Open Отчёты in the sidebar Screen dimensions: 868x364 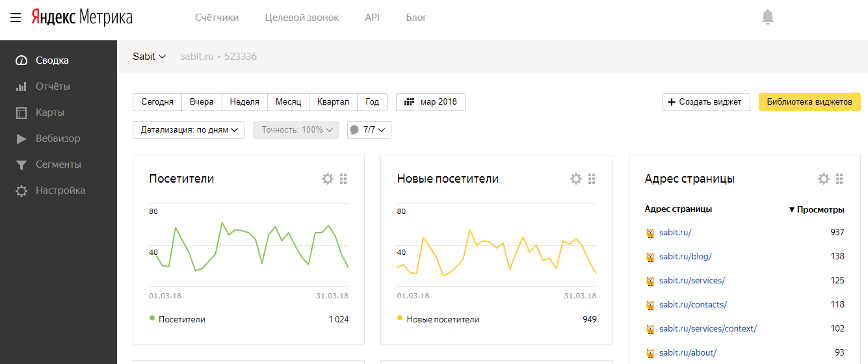pyautogui.click(x=52, y=86)
